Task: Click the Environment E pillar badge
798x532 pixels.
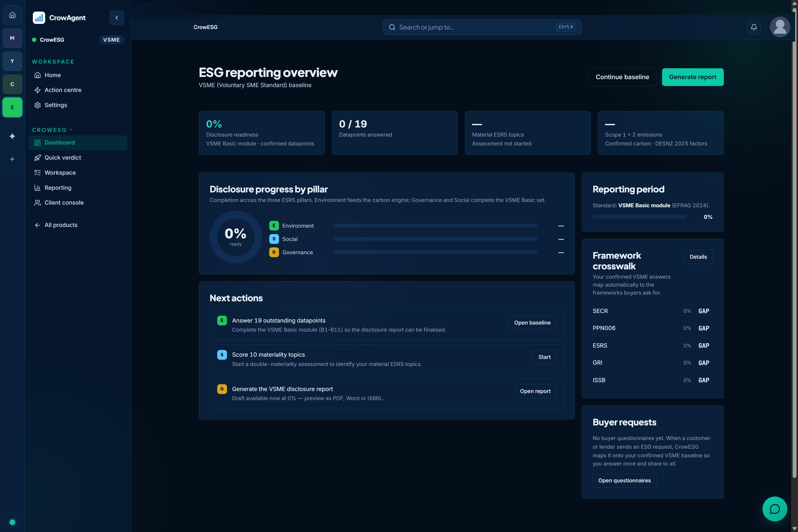Action: pyautogui.click(x=274, y=226)
